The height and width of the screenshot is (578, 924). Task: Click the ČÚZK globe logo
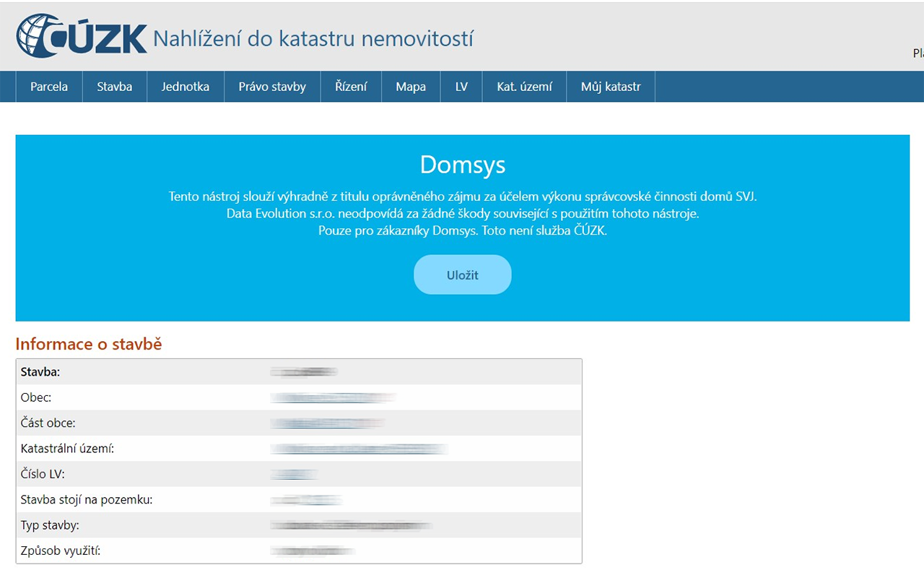pos(82,36)
